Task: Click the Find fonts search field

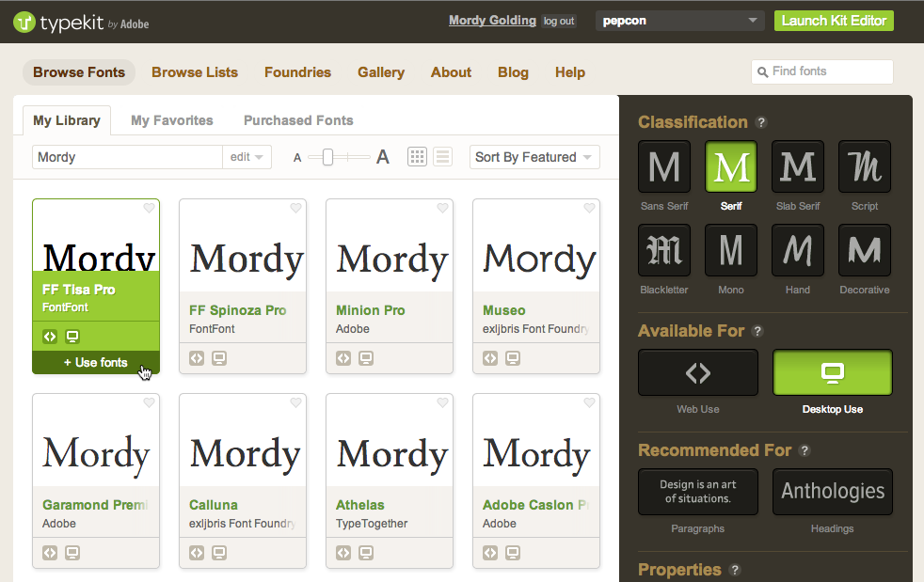Action: (x=822, y=71)
